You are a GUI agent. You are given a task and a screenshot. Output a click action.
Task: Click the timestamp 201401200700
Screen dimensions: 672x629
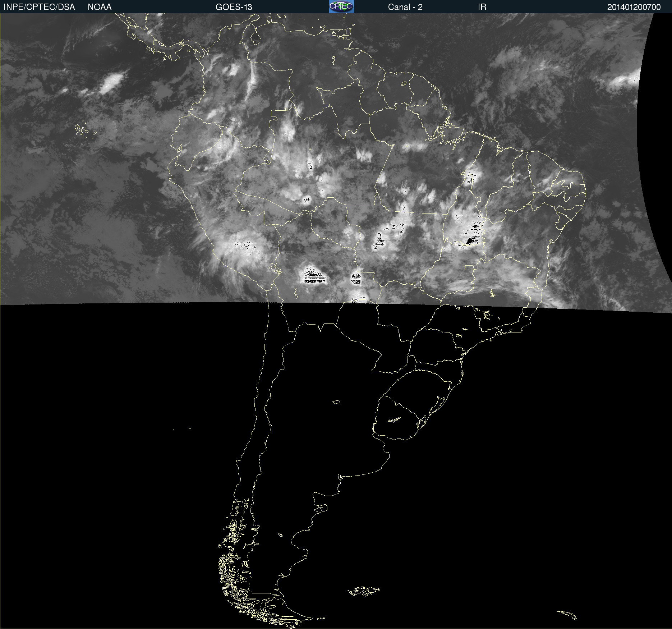[x=634, y=7]
